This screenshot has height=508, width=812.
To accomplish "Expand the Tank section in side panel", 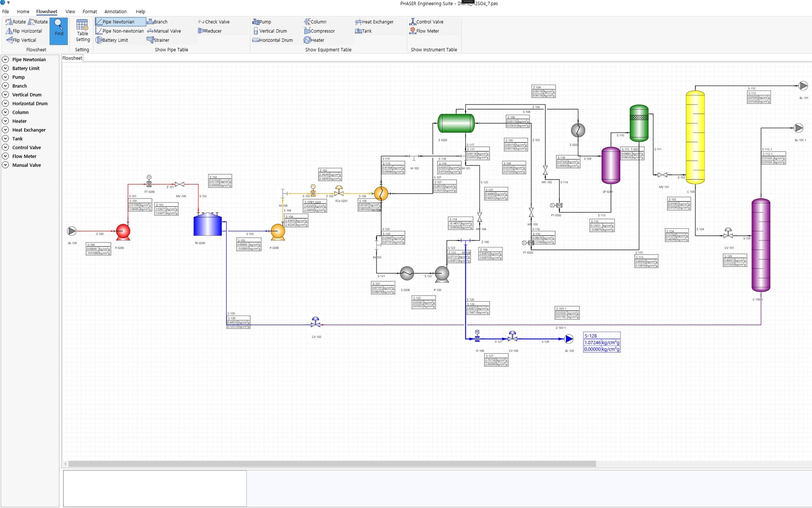I will coord(6,139).
